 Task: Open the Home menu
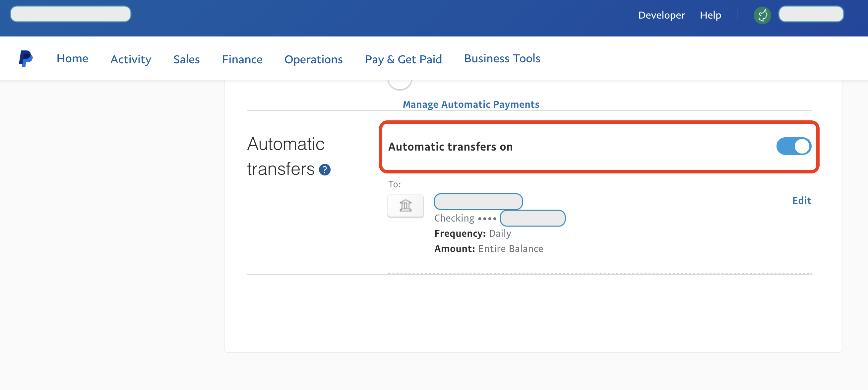tap(72, 59)
